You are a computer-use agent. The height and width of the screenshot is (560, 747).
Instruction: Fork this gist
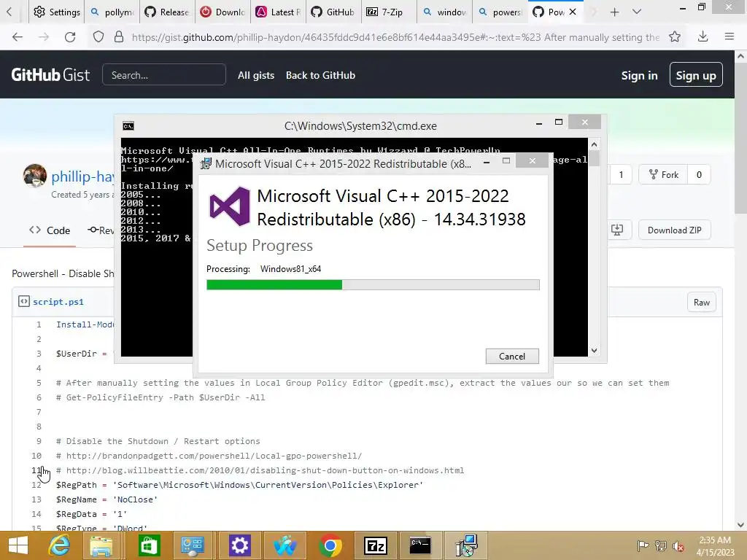tap(664, 174)
